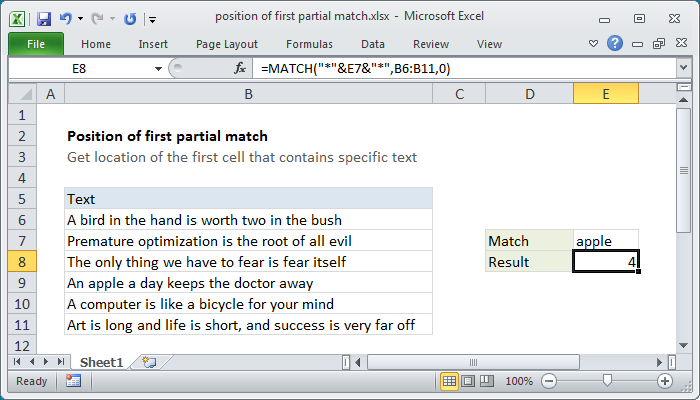Click the Select All corner button
Image resolution: width=700 pixels, height=400 pixels.
(22, 94)
